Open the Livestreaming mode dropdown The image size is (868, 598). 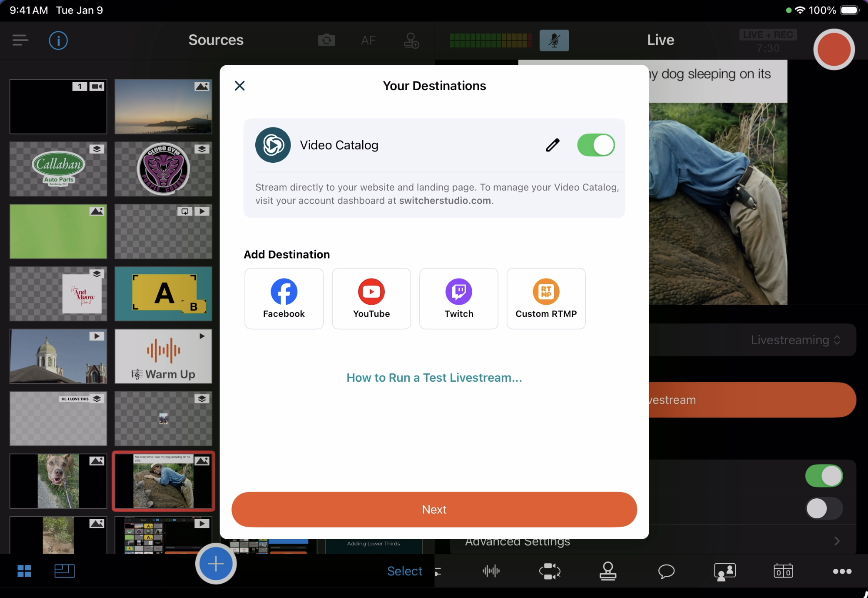[x=796, y=340]
